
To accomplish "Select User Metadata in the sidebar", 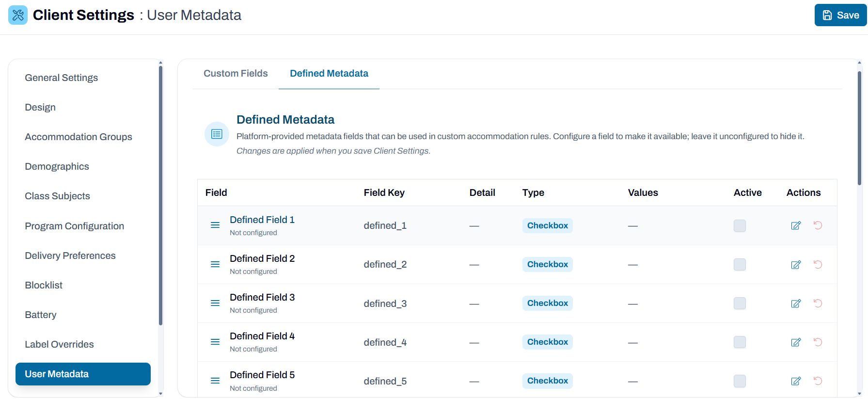I will [83, 374].
